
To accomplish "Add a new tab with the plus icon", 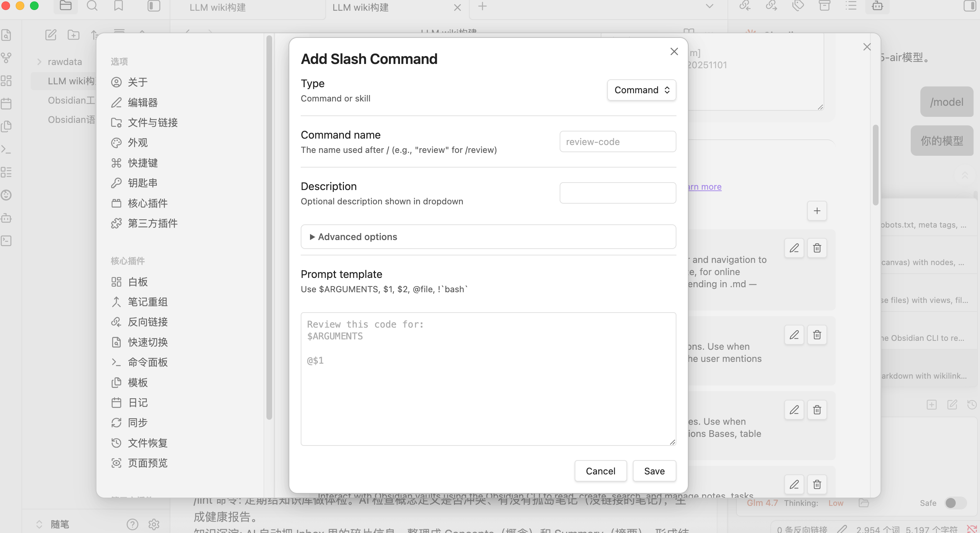I will [482, 6].
